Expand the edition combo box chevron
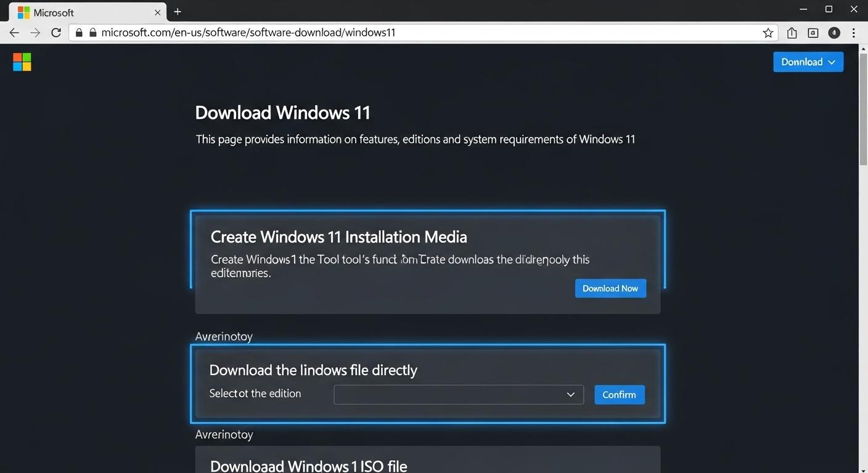This screenshot has height=473, width=868. tap(570, 394)
